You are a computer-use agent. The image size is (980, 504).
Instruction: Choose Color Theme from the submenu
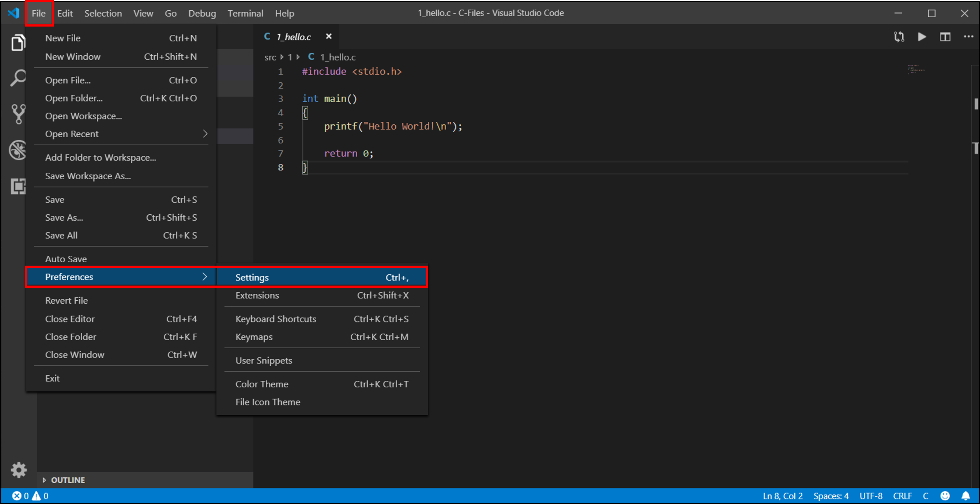click(x=262, y=384)
